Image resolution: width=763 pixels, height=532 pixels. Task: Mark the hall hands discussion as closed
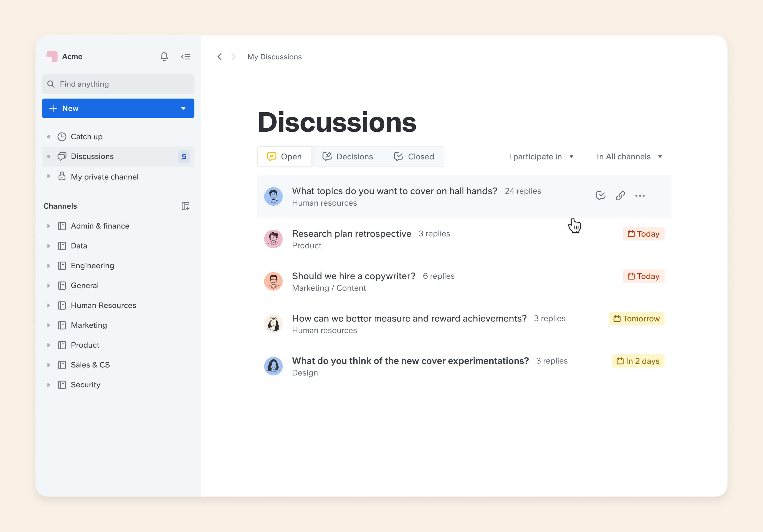point(600,196)
